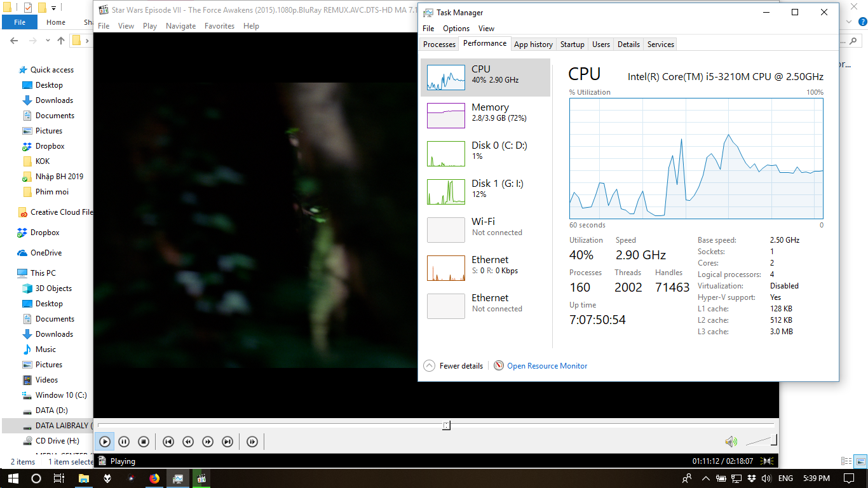The height and width of the screenshot is (488, 868).
Task: Open Task View on the taskbar
Action: click(59, 478)
